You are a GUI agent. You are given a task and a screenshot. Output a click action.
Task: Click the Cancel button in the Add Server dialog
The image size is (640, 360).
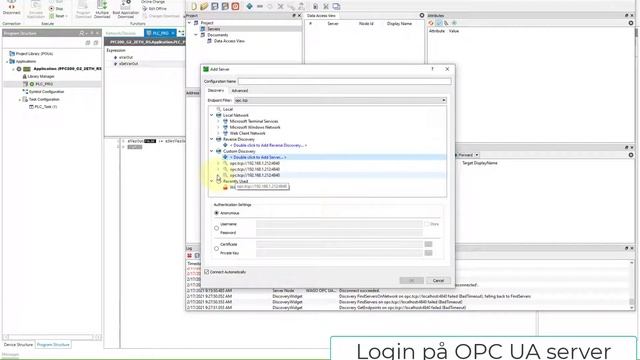[x=438, y=280]
